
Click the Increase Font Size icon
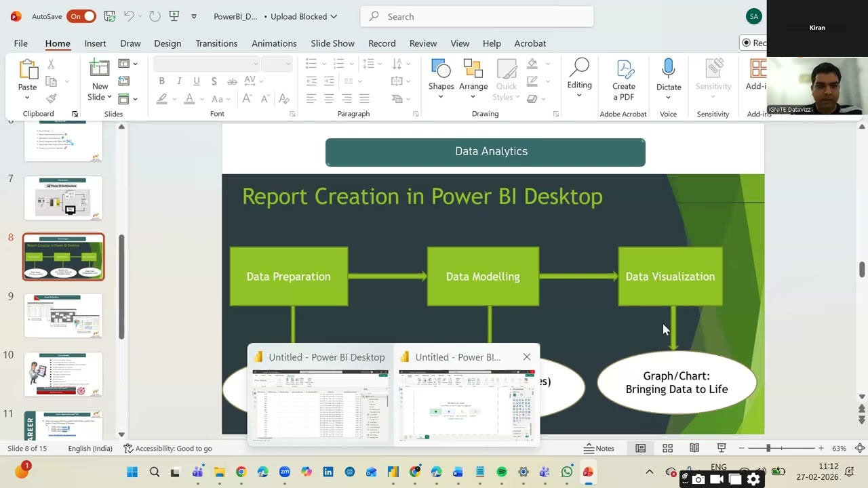coord(248,98)
